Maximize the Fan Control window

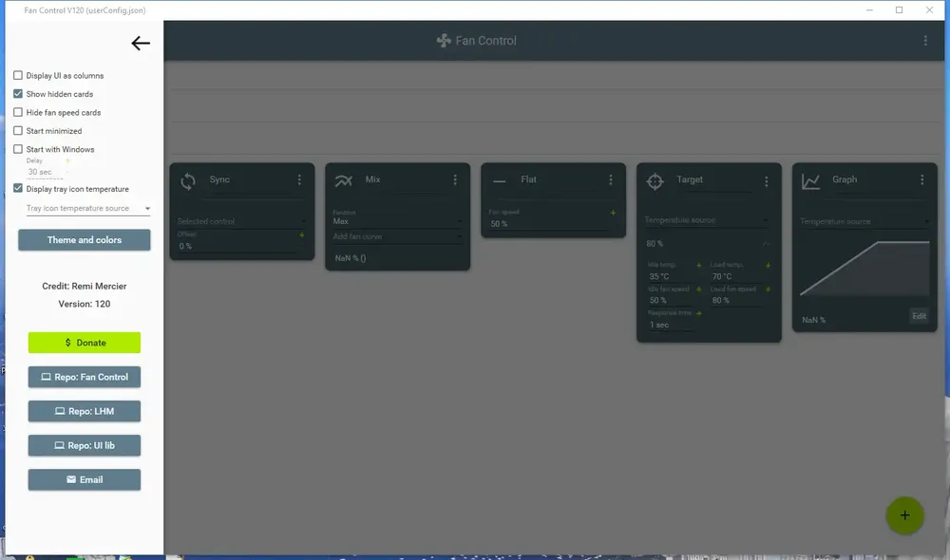[x=899, y=10]
